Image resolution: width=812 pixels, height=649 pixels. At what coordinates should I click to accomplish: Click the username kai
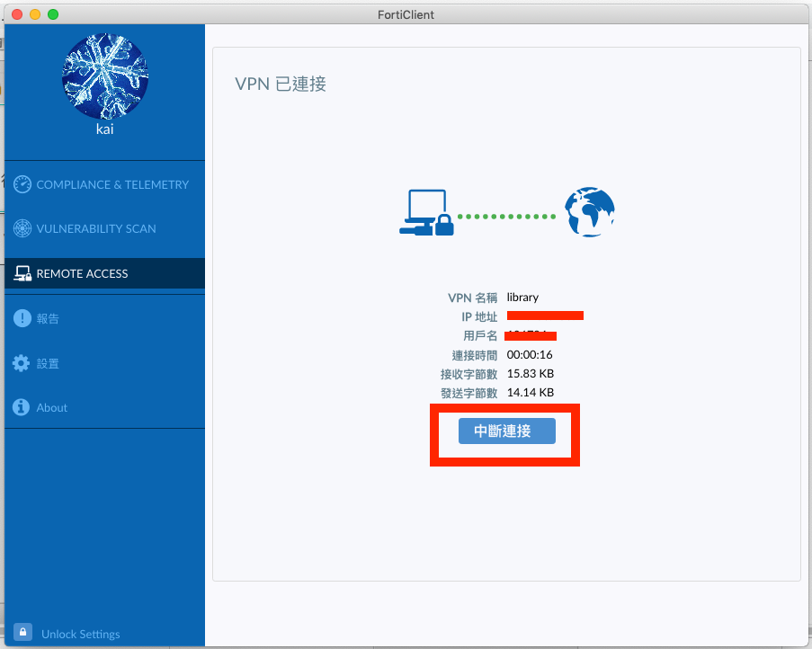(104, 129)
